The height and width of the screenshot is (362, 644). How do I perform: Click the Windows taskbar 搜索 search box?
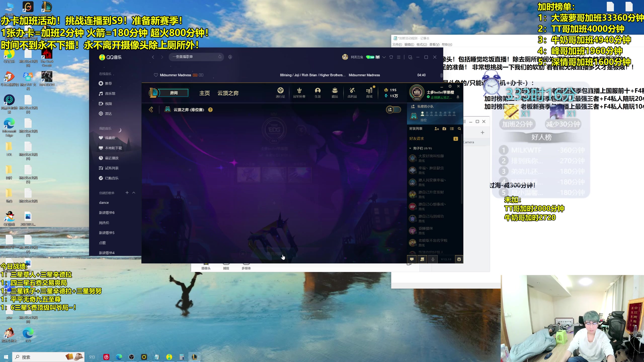point(48,357)
